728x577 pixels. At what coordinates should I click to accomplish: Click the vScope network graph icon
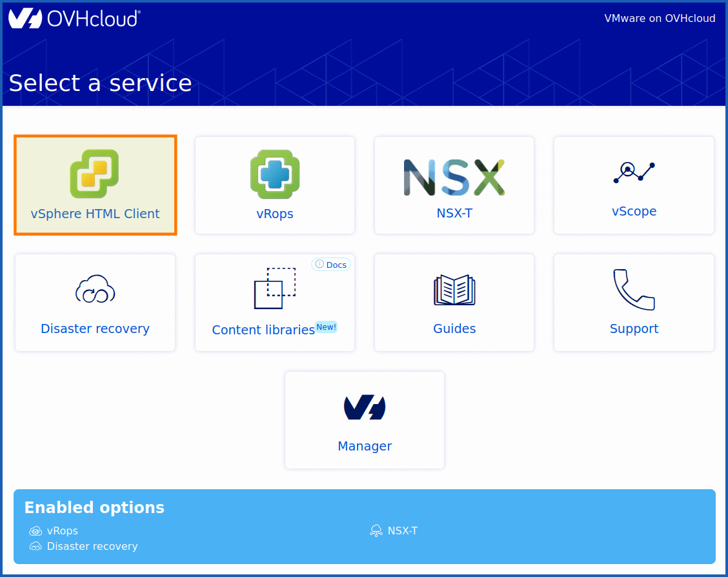(x=633, y=171)
